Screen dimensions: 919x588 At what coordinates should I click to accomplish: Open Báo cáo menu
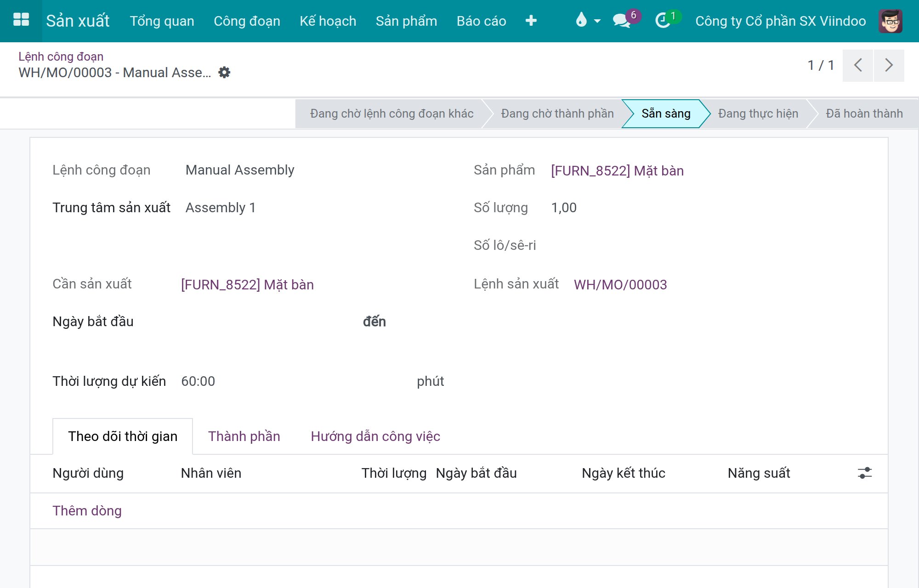tap(481, 21)
